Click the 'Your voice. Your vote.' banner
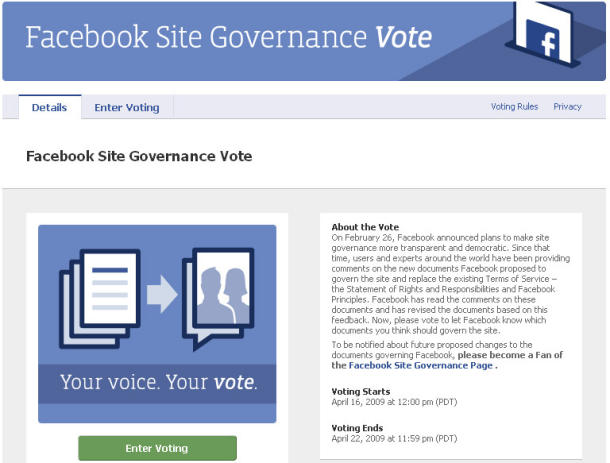This screenshot has width=610, height=463. pos(157,383)
